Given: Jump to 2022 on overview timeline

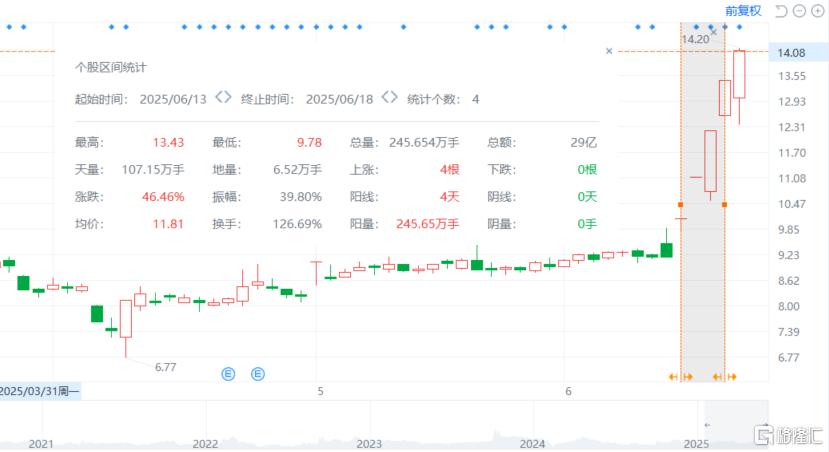Looking at the screenshot, I should (x=205, y=444).
